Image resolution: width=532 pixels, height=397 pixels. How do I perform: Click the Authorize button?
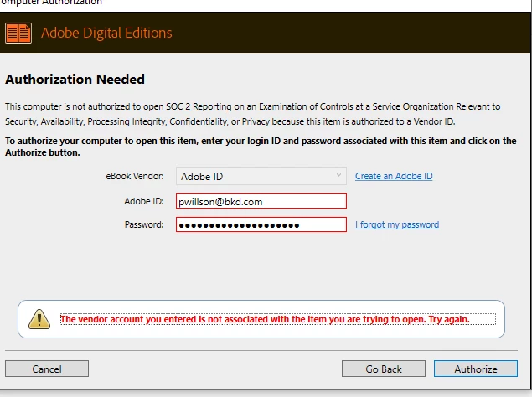click(x=476, y=369)
